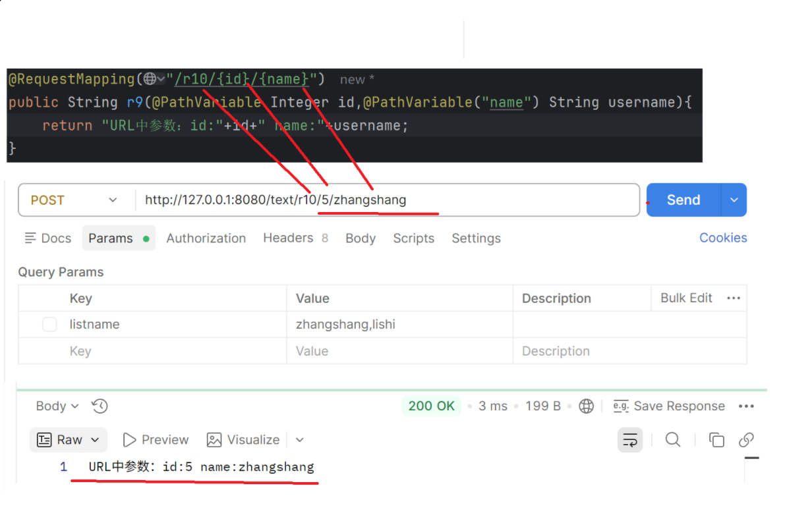
Task: Open the Cookies link
Action: pyautogui.click(x=723, y=238)
